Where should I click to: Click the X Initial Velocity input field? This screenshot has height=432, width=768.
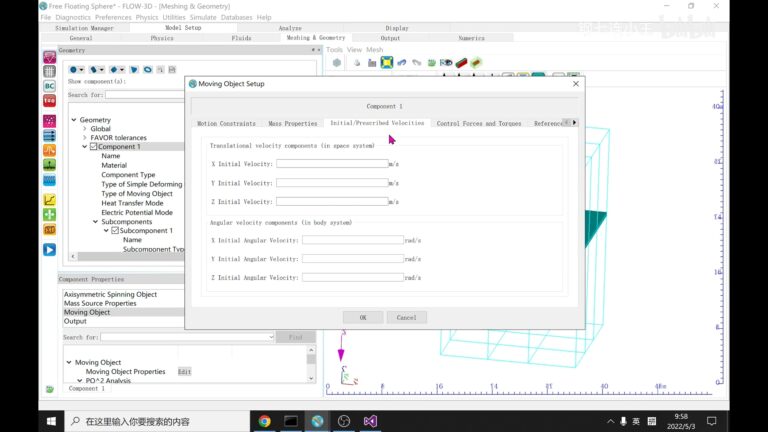(332, 164)
